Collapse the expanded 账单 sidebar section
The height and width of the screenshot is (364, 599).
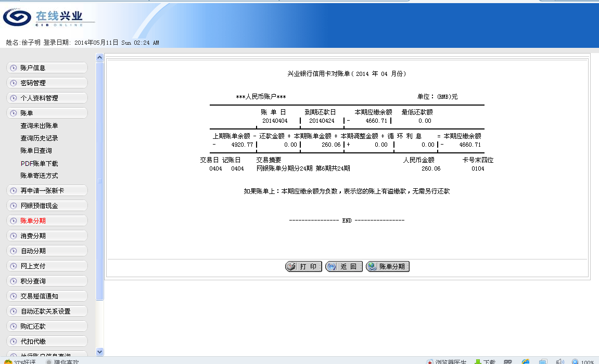point(47,113)
